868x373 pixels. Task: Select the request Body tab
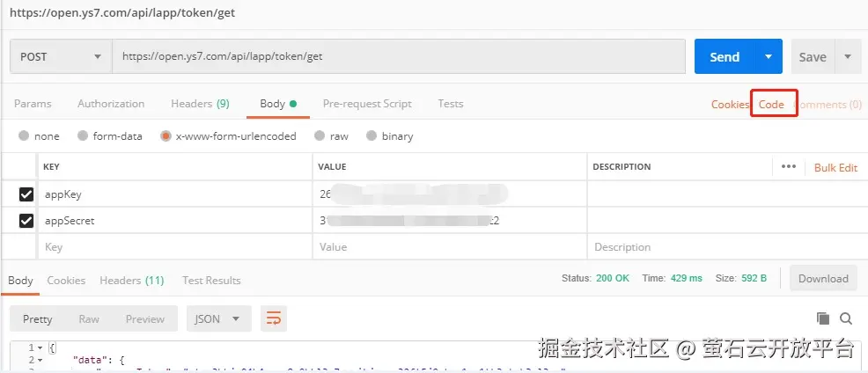pos(278,104)
